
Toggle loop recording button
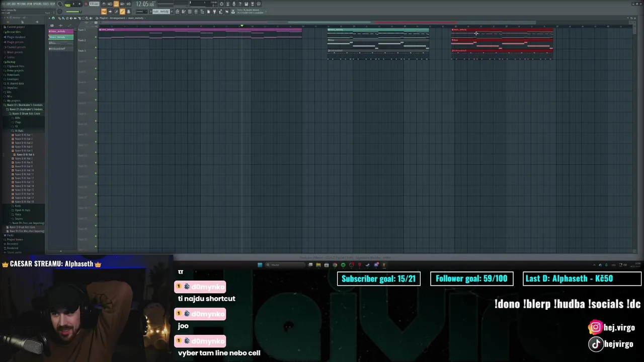pyautogui.click(x=128, y=4)
